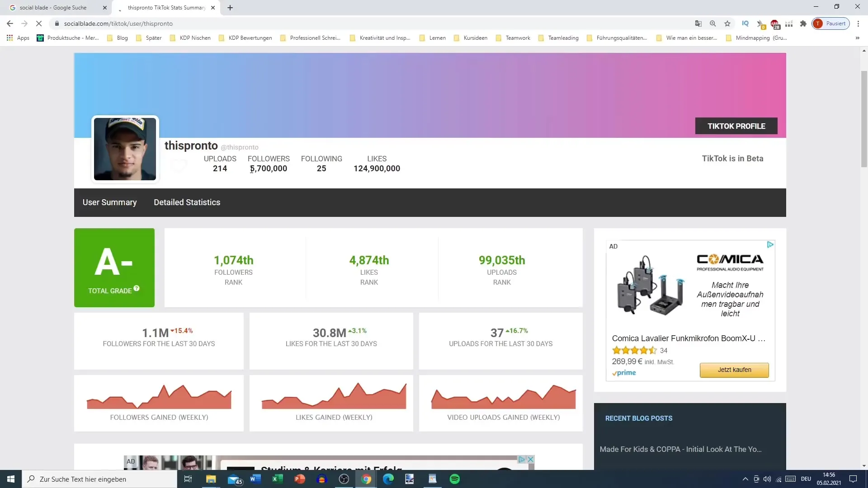Viewport: 868px width, 488px height.
Task: Open the AdBlock Plus extension
Action: coord(775,24)
